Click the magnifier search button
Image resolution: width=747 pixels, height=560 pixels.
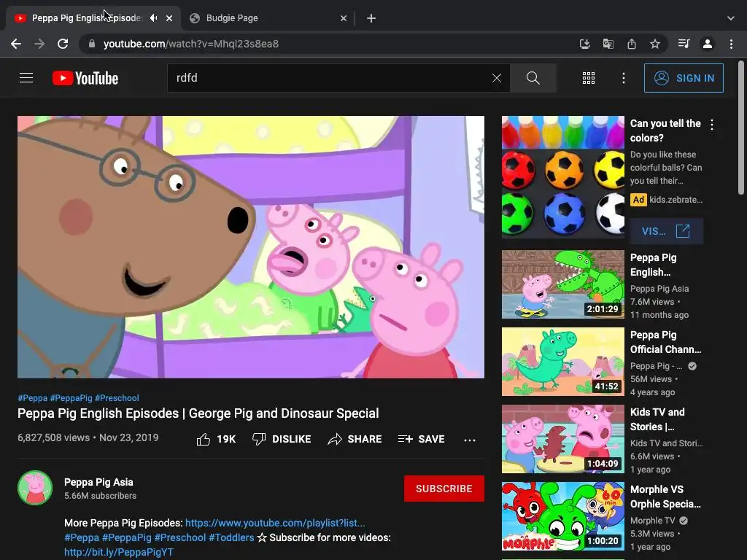point(533,77)
